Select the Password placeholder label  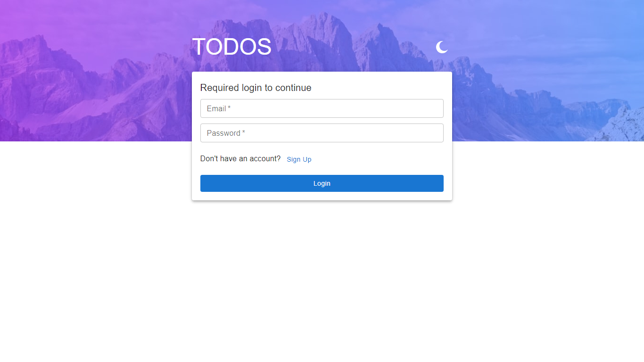(x=223, y=133)
